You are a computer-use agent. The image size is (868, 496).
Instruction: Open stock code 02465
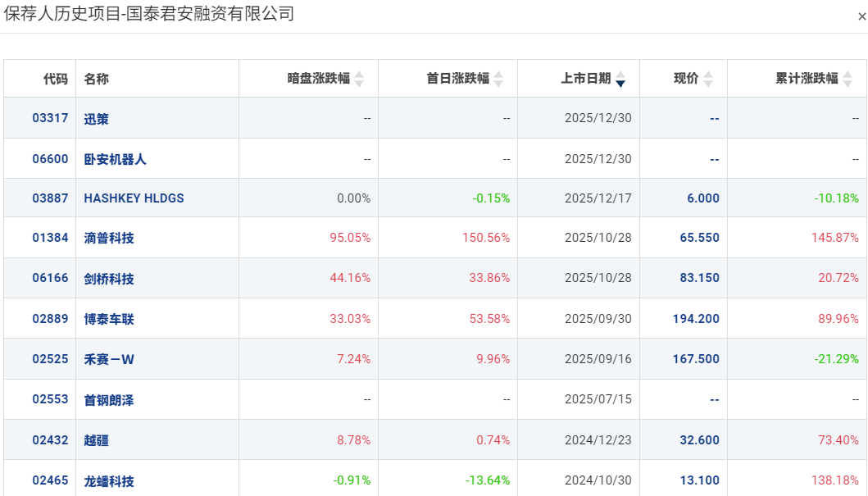[x=50, y=480]
